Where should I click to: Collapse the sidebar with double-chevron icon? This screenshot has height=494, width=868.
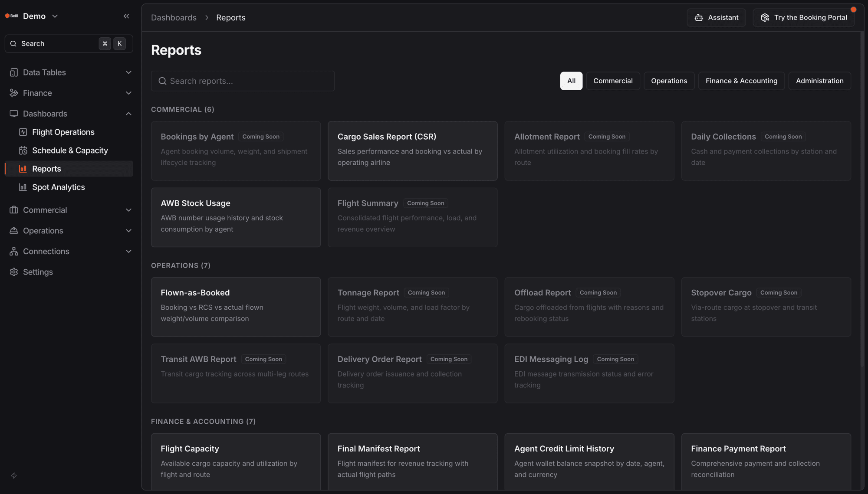pyautogui.click(x=126, y=16)
